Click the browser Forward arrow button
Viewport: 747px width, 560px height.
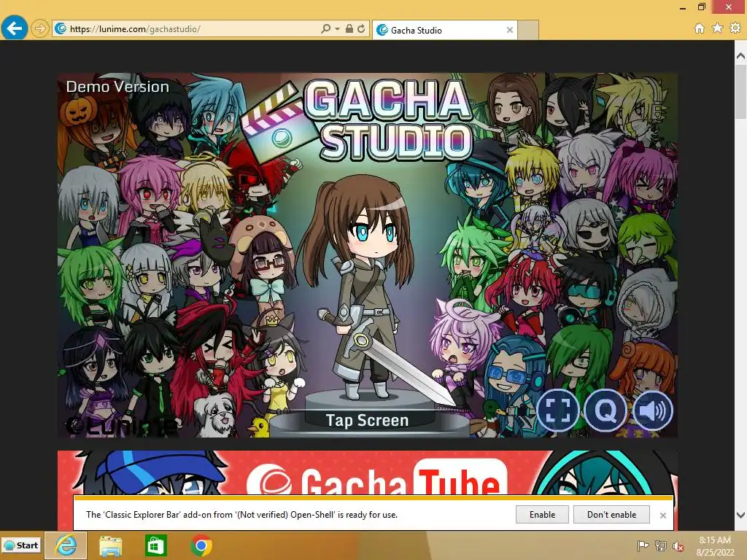click(x=40, y=28)
